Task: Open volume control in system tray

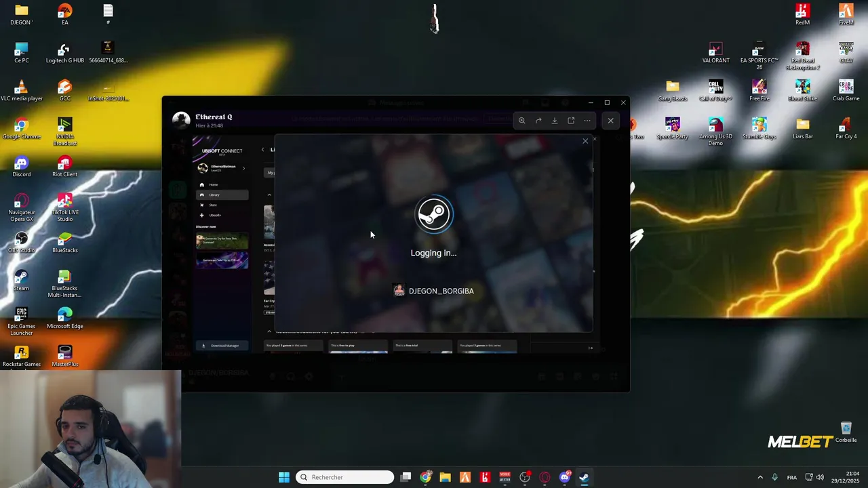Action: point(820,477)
